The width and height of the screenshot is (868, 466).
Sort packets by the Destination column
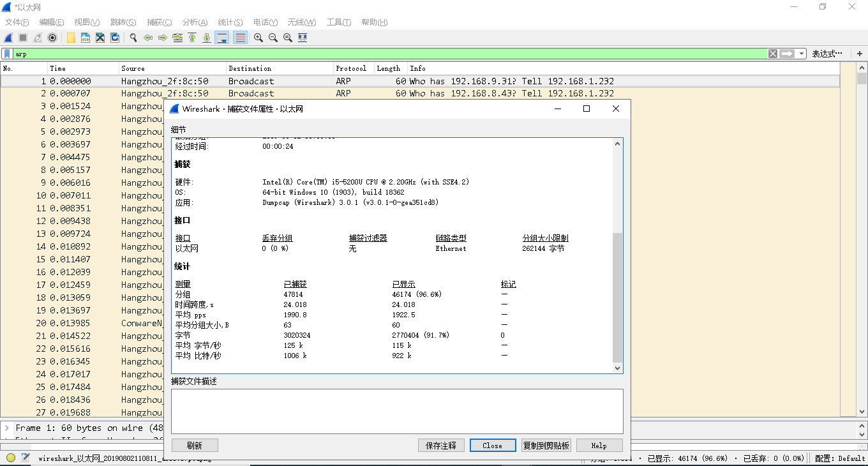280,68
